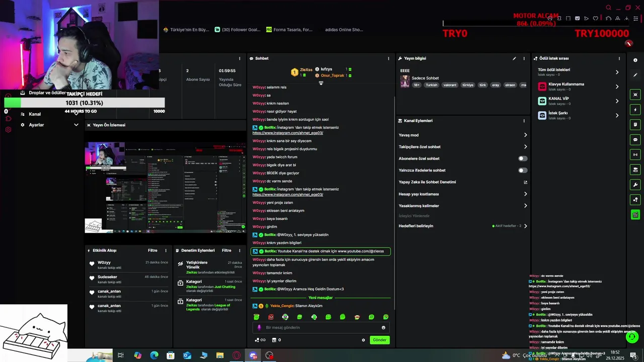Expand Hesap yaşı kısıtlaması option
644x362 pixels.
[525, 194]
